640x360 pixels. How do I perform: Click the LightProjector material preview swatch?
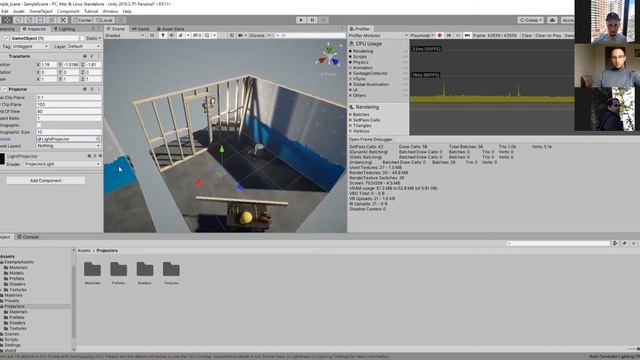click(x=2, y=159)
